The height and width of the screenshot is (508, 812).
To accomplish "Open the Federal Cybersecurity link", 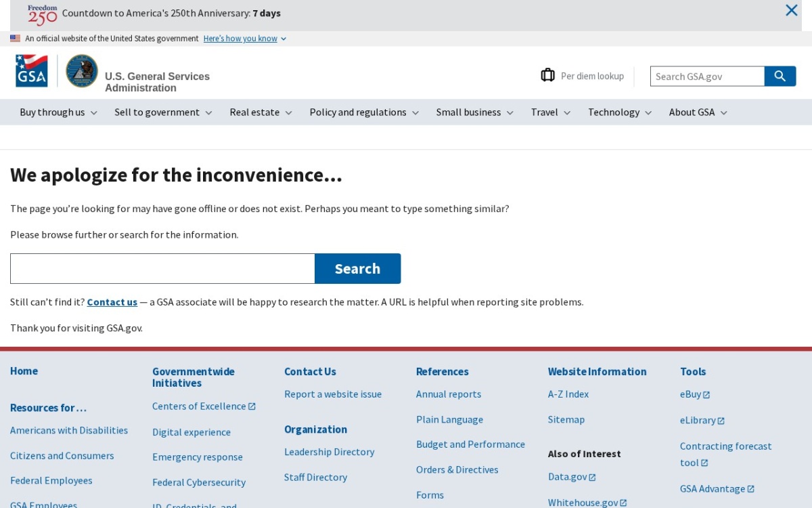I will tap(199, 483).
